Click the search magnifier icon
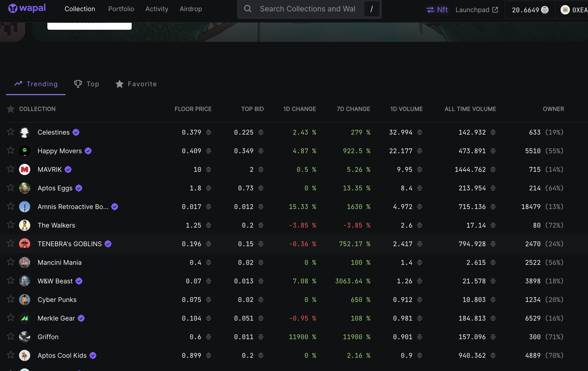588x371 pixels. point(248,9)
